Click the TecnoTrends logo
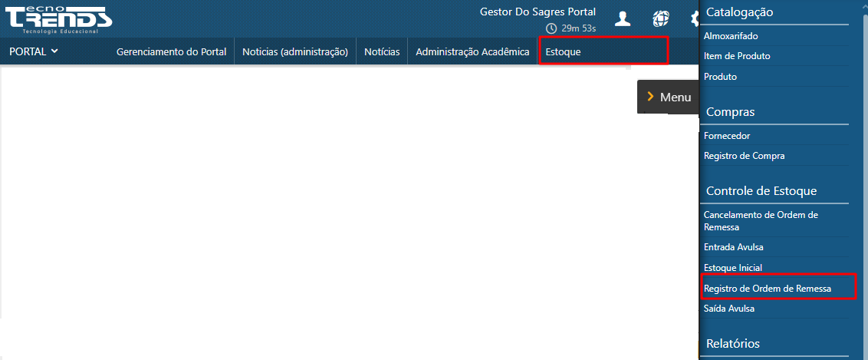Image resolution: width=868 pixels, height=360 pixels. pyautogui.click(x=58, y=18)
